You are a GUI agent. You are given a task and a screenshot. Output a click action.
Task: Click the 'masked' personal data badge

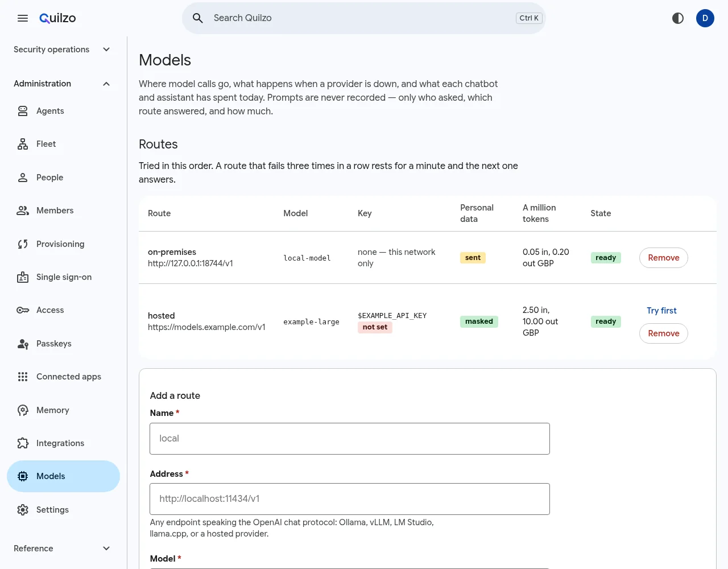pos(479,321)
